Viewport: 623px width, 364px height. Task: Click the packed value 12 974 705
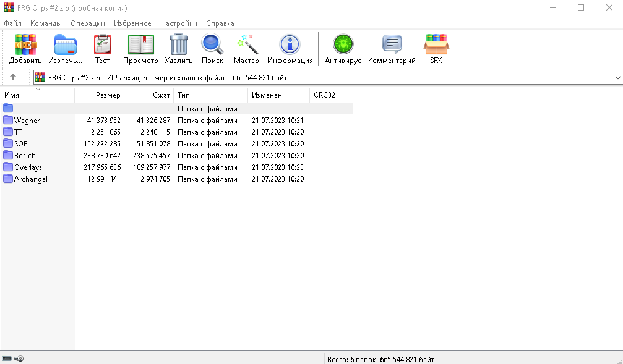tap(153, 179)
